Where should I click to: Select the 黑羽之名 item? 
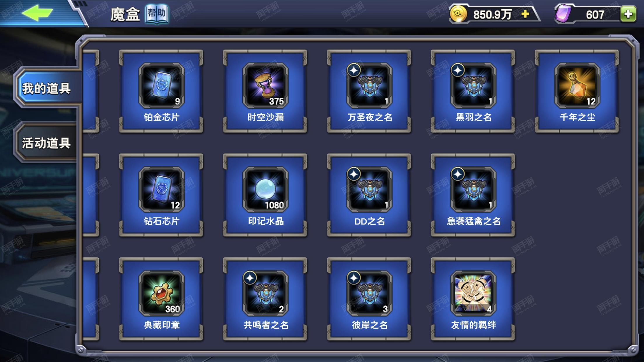pyautogui.click(x=473, y=91)
